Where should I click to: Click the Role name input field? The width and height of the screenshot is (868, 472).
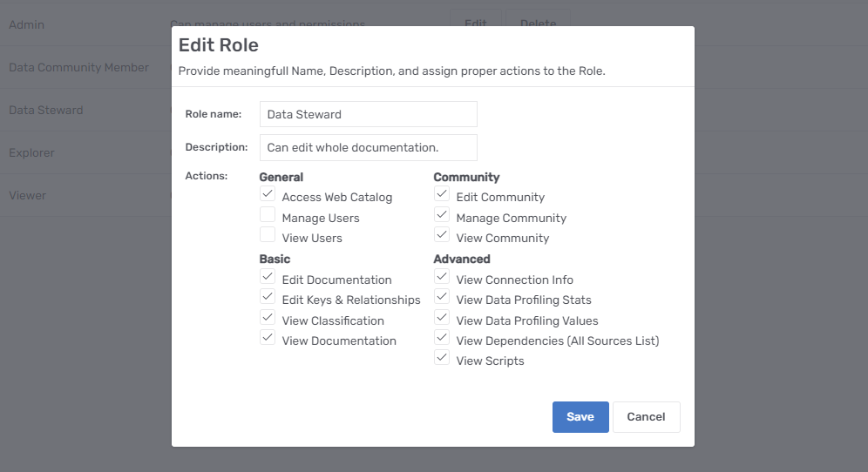tap(368, 114)
